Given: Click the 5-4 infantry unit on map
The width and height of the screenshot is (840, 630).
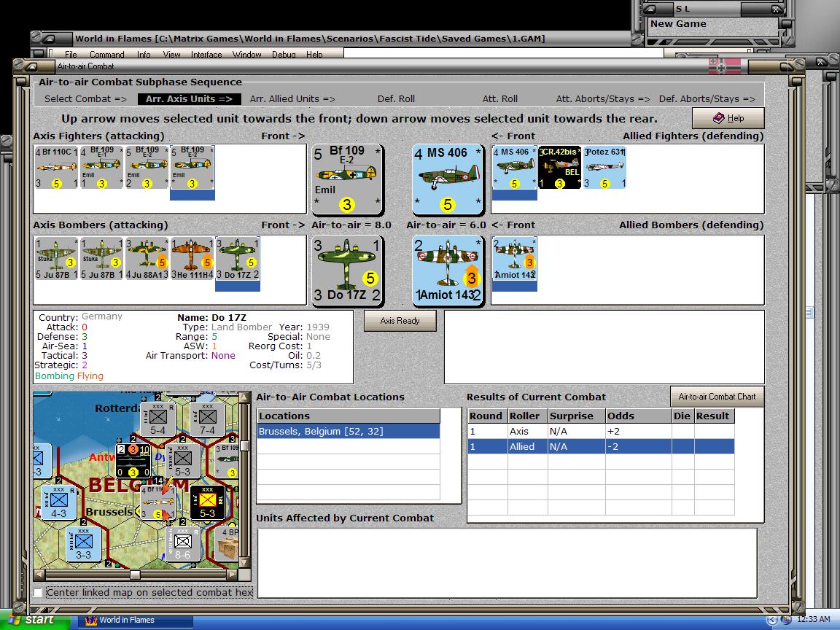Looking at the screenshot, I should 158,418.
